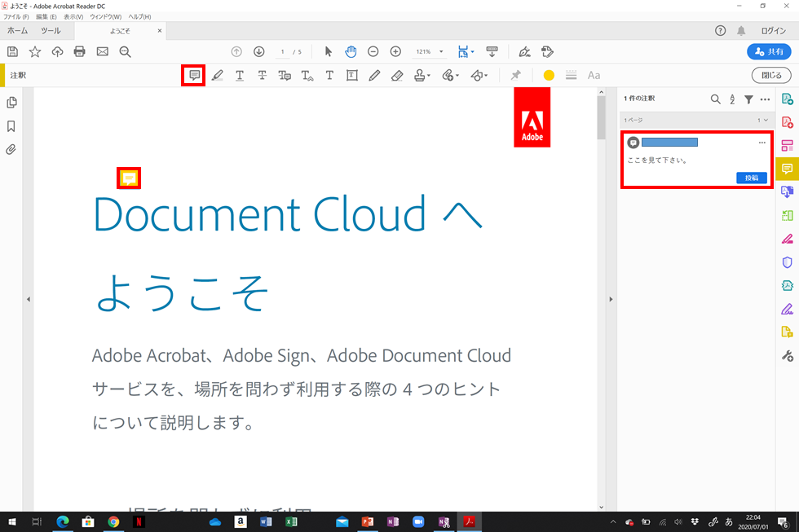This screenshot has height=532, width=799.
Task: Open the bookmarks panel
Action: (x=11, y=125)
